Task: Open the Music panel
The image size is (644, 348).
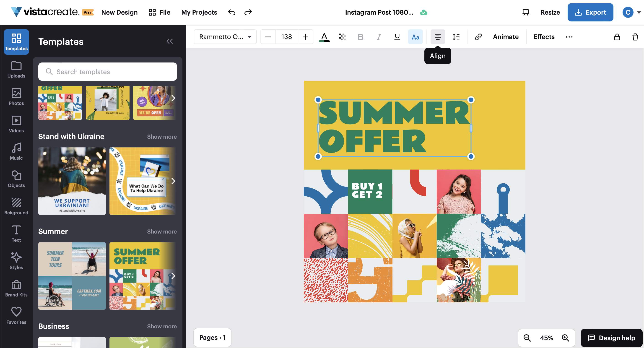Action: [x=16, y=151]
